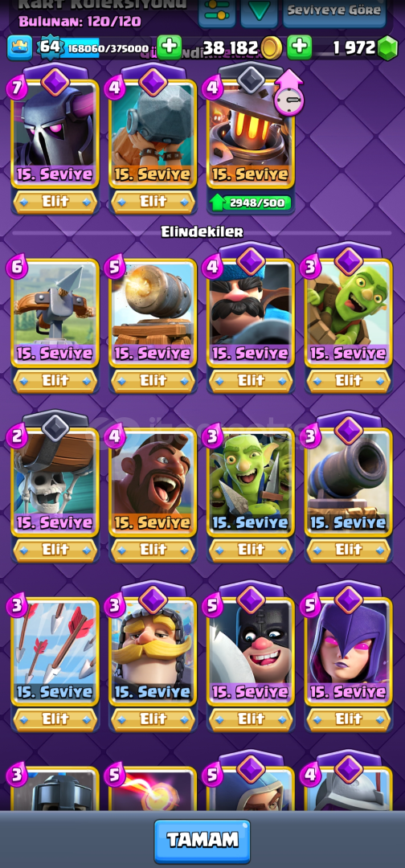Click the green gem icon
Screen dimensions: 405x868
[387, 48]
